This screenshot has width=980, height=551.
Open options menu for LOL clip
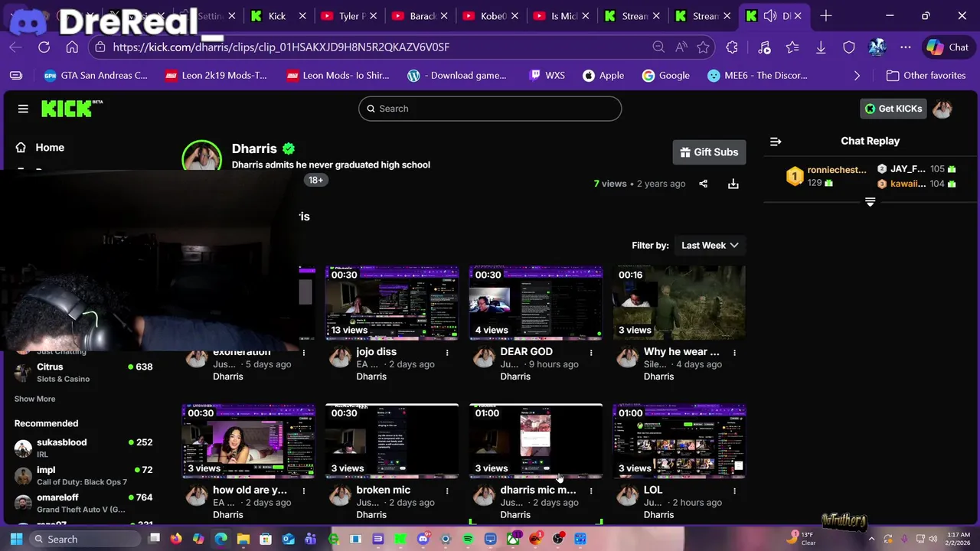(x=734, y=491)
